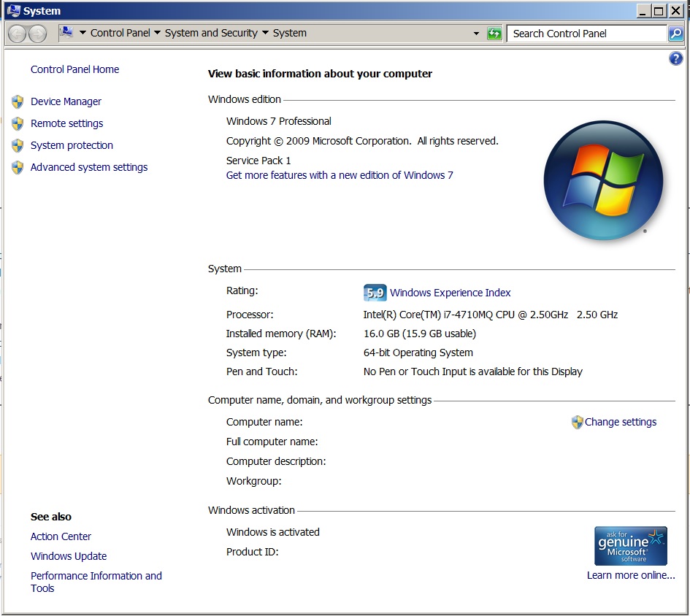
Task: Click the 64-bit Operating System value
Action: [418, 353]
